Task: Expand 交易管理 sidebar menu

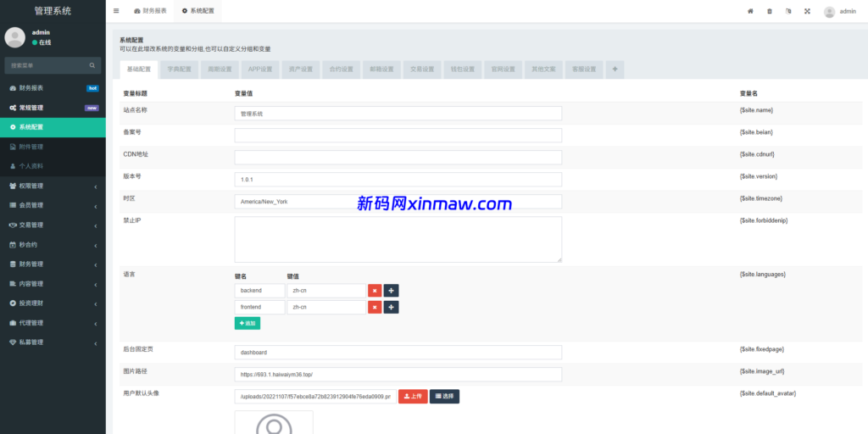Action: point(53,225)
